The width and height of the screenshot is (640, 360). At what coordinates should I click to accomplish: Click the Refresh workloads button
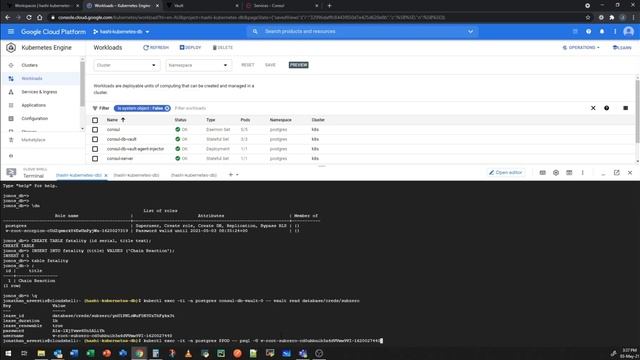[x=156, y=48]
